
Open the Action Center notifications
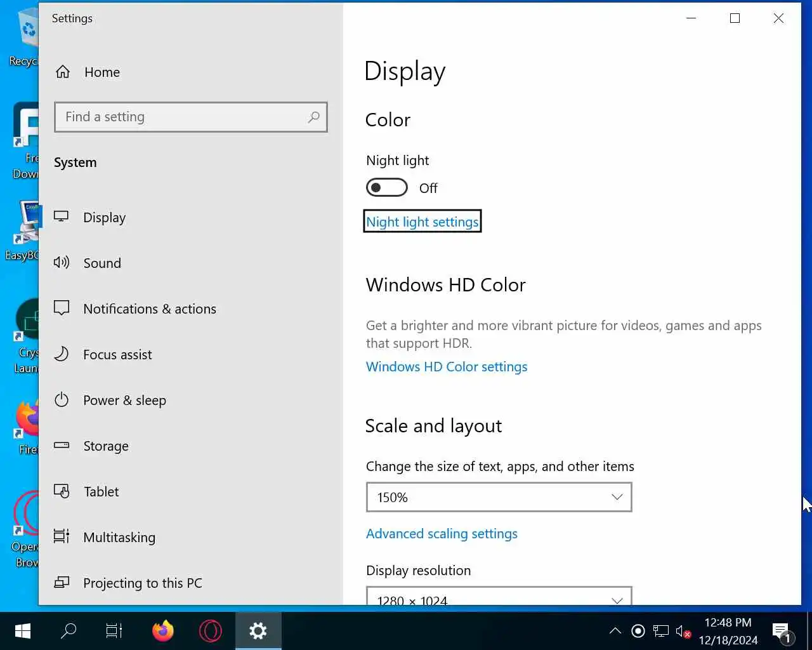coord(782,632)
